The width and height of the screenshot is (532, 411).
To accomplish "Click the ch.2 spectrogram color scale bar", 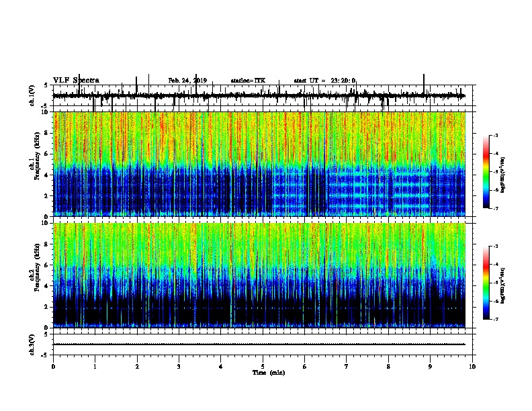I will [486, 283].
